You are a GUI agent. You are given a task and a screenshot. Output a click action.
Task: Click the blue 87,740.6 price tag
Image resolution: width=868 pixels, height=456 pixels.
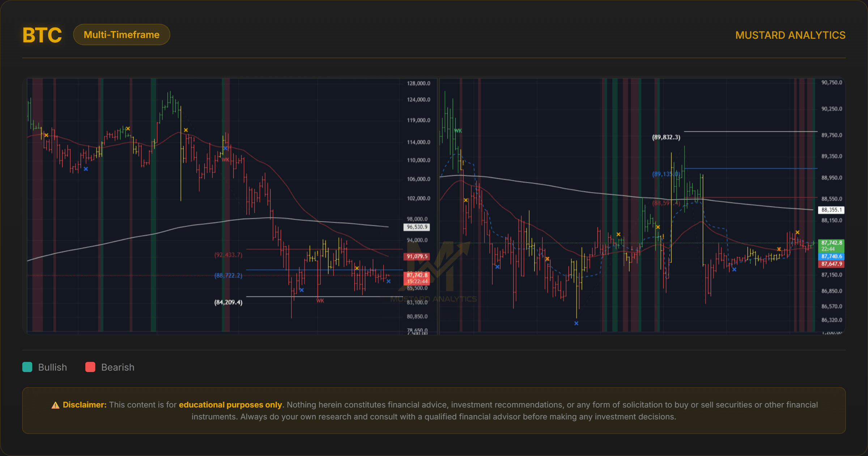click(x=831, y=256)
